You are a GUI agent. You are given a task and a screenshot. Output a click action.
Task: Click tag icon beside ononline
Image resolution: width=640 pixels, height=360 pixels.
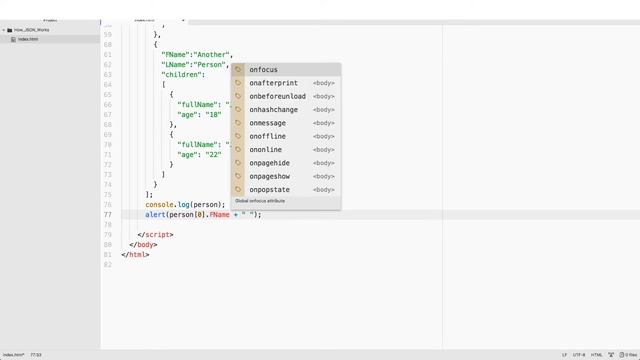click(238, 149)
